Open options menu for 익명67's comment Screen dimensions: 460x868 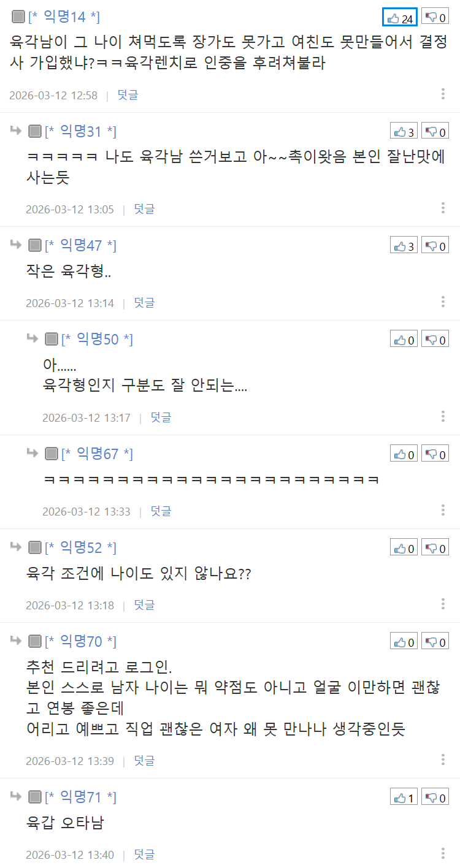[443, 510]
